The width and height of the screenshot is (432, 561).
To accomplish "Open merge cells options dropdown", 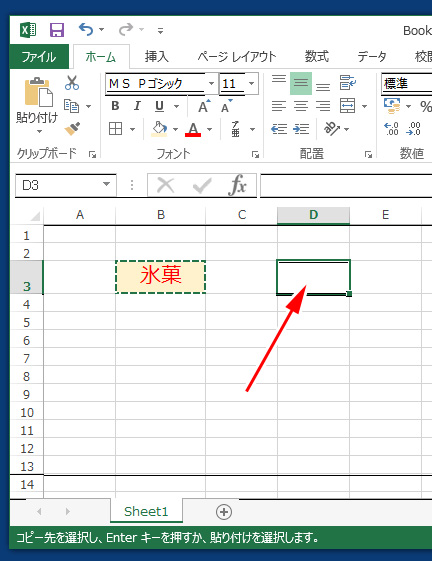I will click(365, 106).
